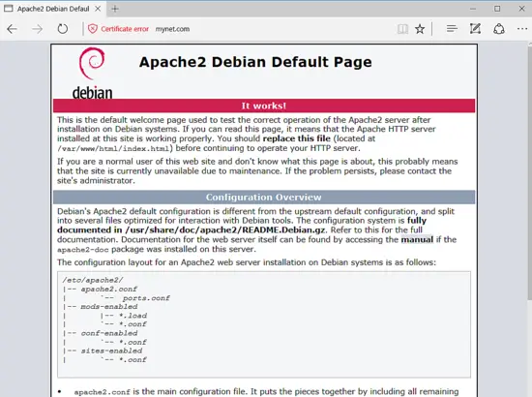Click the Apache2 Debian Default Page heading
Viewport: 532px width, 397px height.
point(255,62)
